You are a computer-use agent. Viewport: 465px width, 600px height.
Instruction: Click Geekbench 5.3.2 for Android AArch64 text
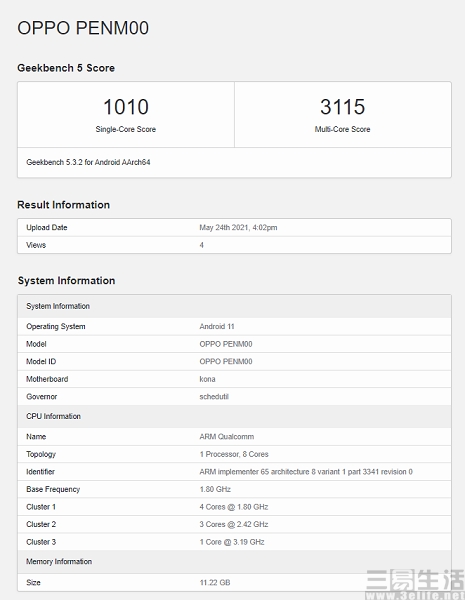click(x=88, y=162)
